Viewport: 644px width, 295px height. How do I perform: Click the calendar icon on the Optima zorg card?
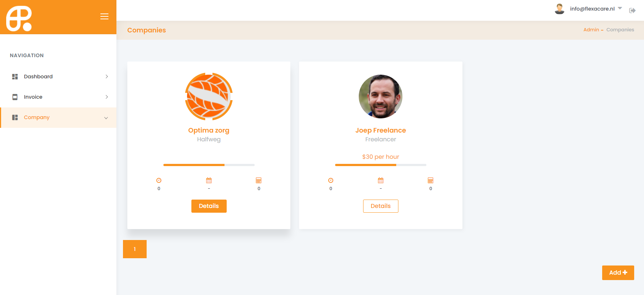coord(209,180)
